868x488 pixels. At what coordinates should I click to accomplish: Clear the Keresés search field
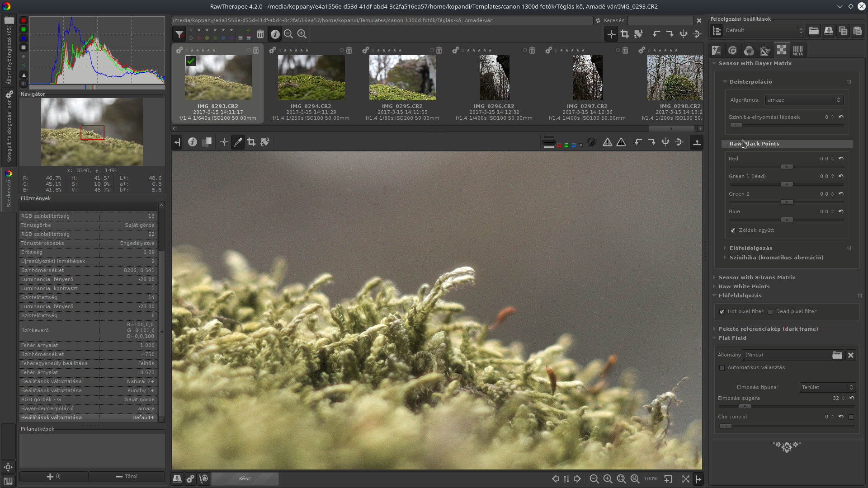click(699, 21)
